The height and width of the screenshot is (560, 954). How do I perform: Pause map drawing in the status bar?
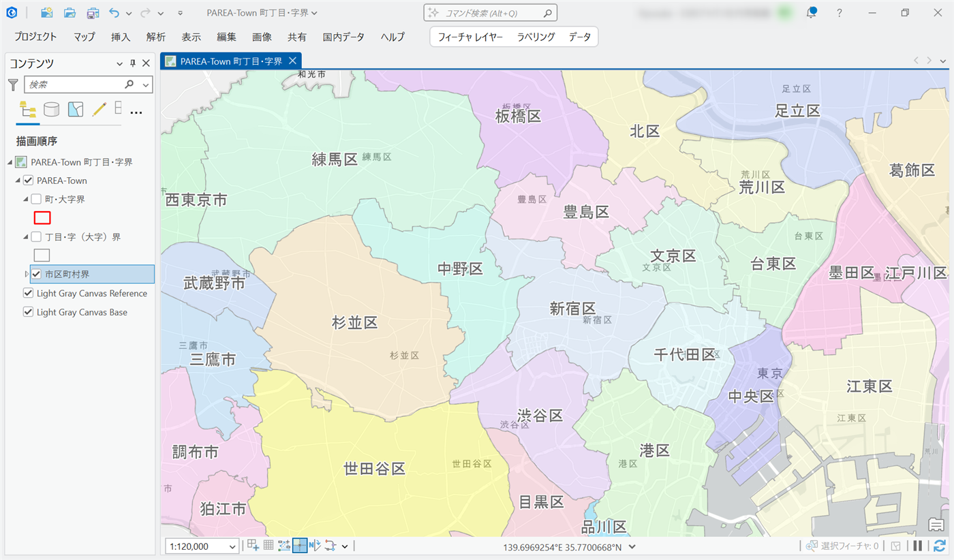918,546
